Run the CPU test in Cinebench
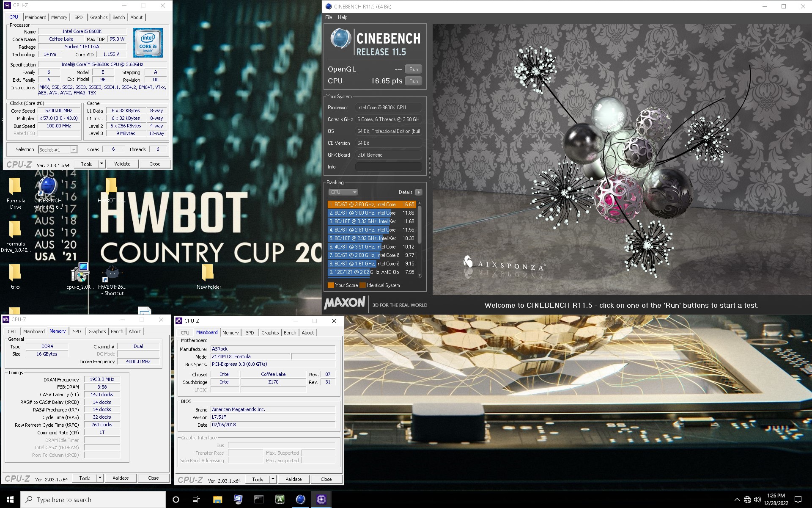The height and width of the screenshot is (508, 812). coord(414,81)
